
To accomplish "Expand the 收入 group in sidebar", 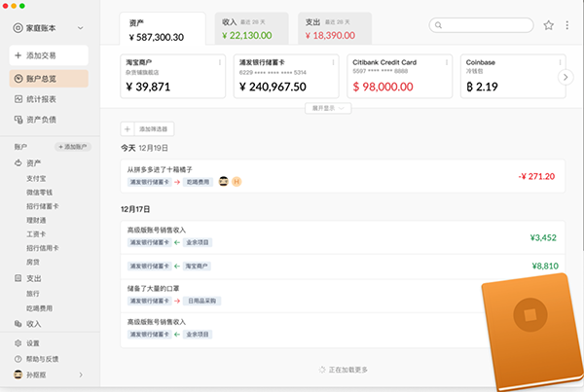I will pyautogui.click(x=33, y=324).
